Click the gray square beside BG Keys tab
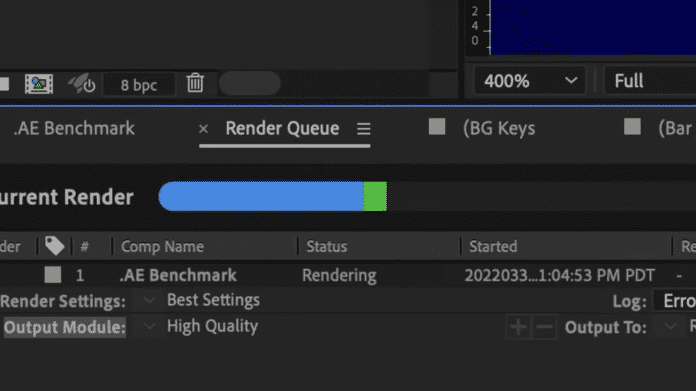Image resolution: width=696 pixels, height=391 pixels. point(437,126)
